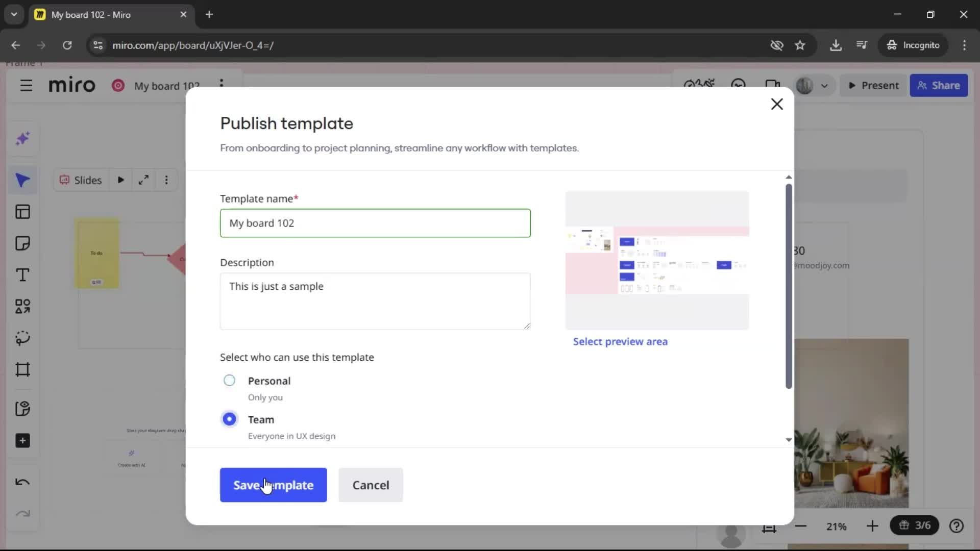Open the video call icon
Viewport: 980px width, 551px height.
click(x=773, y=85)
